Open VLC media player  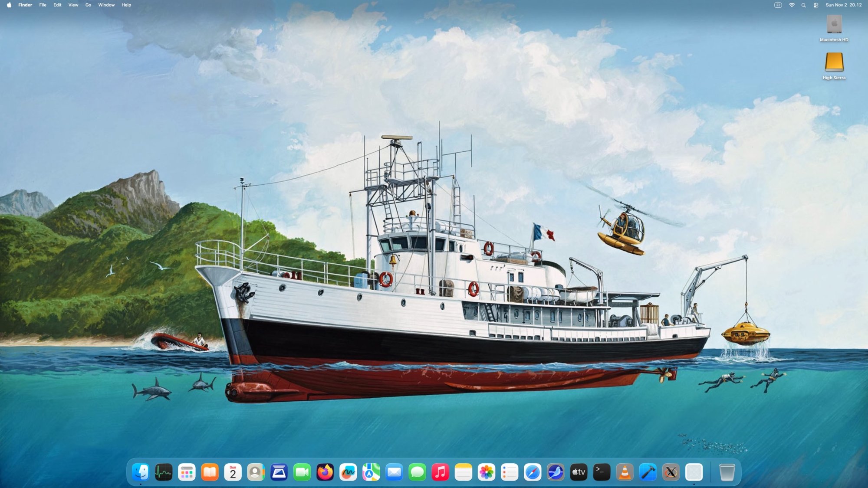click(x=625, y=472)
